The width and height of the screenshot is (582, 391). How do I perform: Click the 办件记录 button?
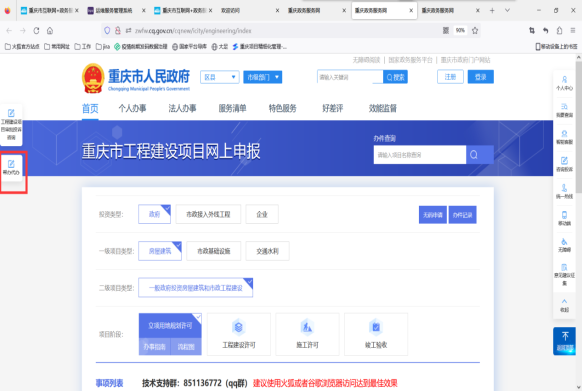click(462, 215)
